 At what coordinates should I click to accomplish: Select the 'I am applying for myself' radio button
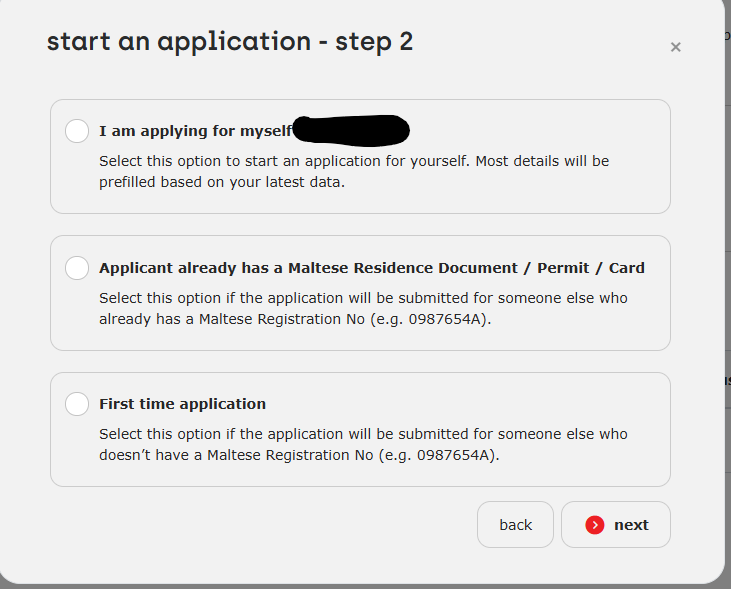click(77, 131)
